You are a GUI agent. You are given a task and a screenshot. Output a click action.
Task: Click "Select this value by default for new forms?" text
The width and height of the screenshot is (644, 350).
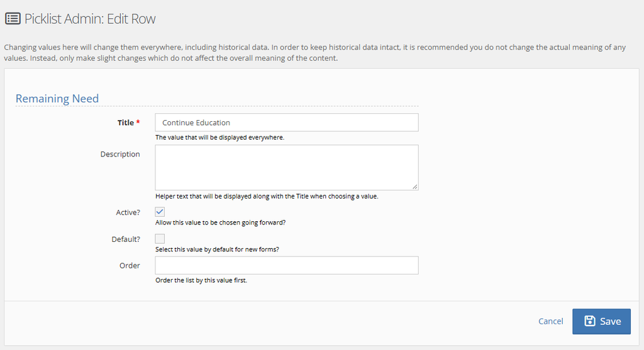click(217, 249)
